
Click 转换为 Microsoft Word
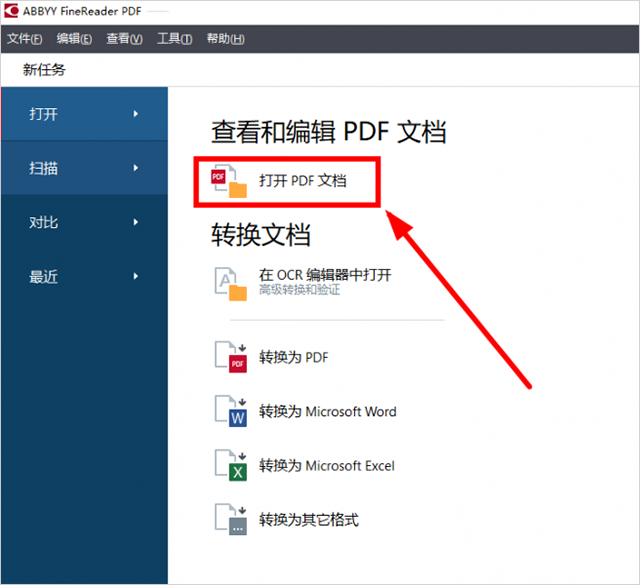[x=328, y=411]
